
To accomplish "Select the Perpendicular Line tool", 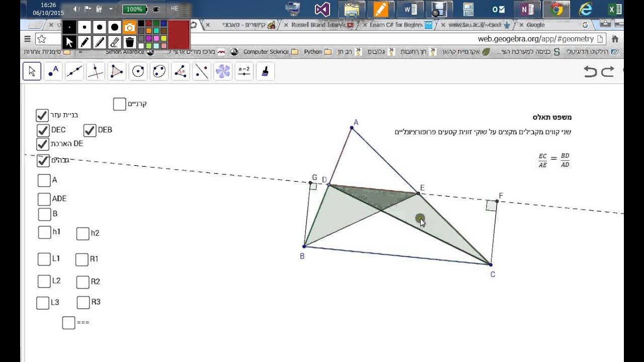I will [95, 71].
